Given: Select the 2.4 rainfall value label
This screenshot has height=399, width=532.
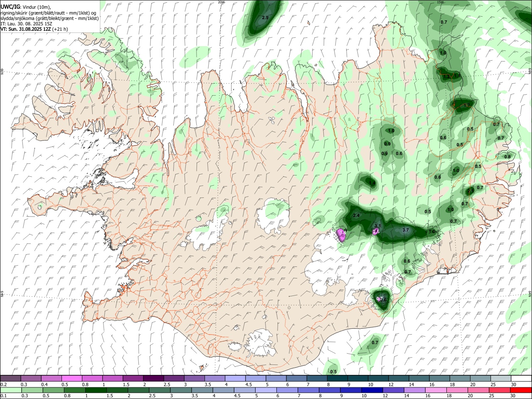Looking at the screenshot, I should 356,215.
